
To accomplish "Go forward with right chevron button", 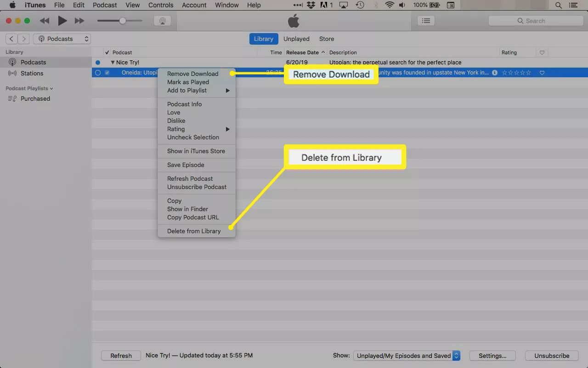I will (24, 39).
